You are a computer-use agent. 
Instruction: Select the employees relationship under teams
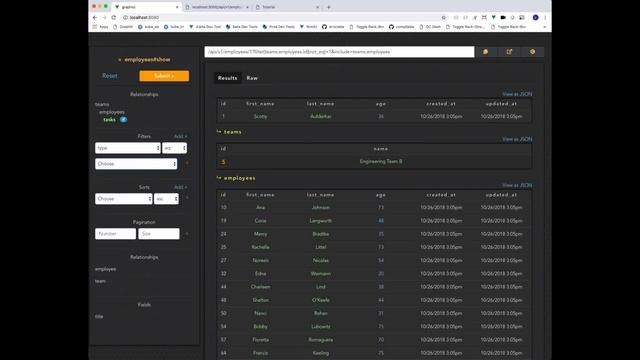coord(112,112)
